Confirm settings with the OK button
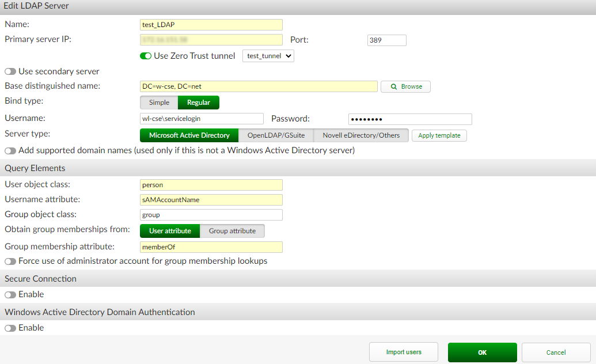 click(x=482, y=352)
